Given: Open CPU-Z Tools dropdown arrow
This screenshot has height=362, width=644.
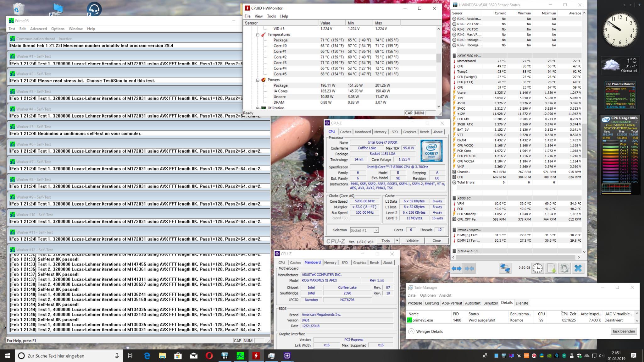Looking at the screenshot, I should [397, 241].
